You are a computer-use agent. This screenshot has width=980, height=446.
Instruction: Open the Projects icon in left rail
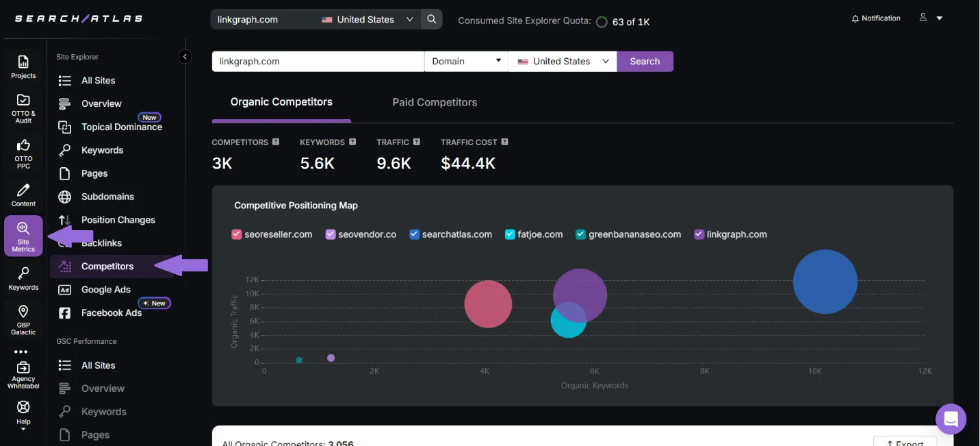coord(23,66)
